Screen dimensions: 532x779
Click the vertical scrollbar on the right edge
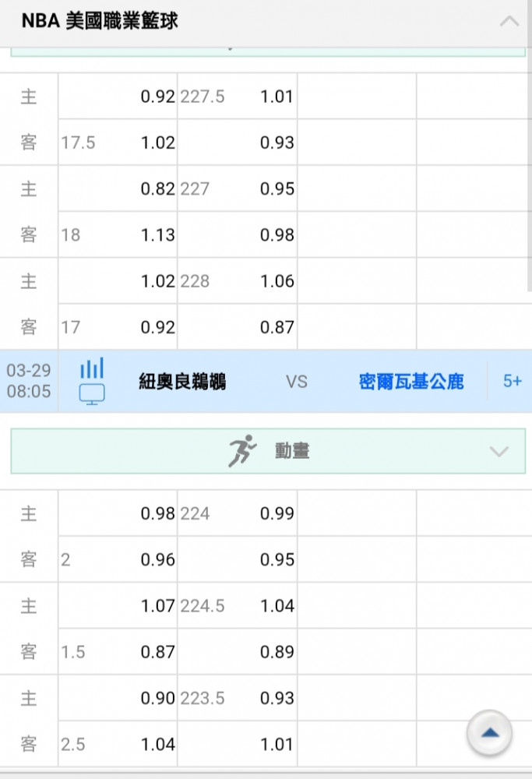pyautogui.click(x=529, y=146)
